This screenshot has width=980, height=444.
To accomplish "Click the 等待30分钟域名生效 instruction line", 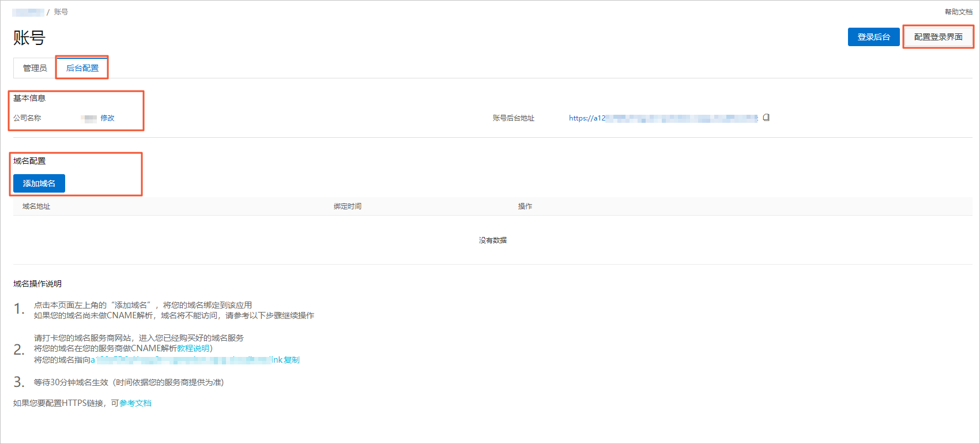I will point(129,382).
